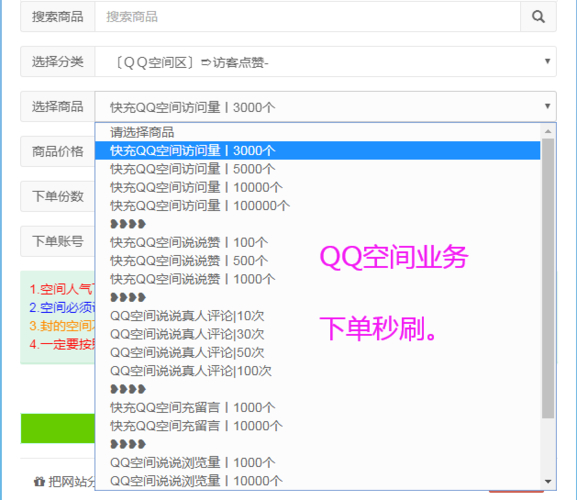This screenshot has width=577, height=500.
Task: Select 快充QQ空间说说赞 | 1000个 option
Action: click(317, 279)
